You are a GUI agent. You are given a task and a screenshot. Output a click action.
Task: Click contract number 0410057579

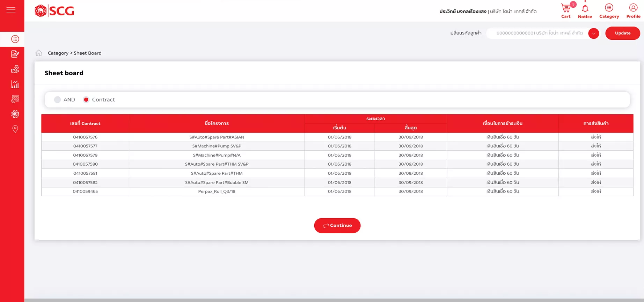[x=85, y=155]
